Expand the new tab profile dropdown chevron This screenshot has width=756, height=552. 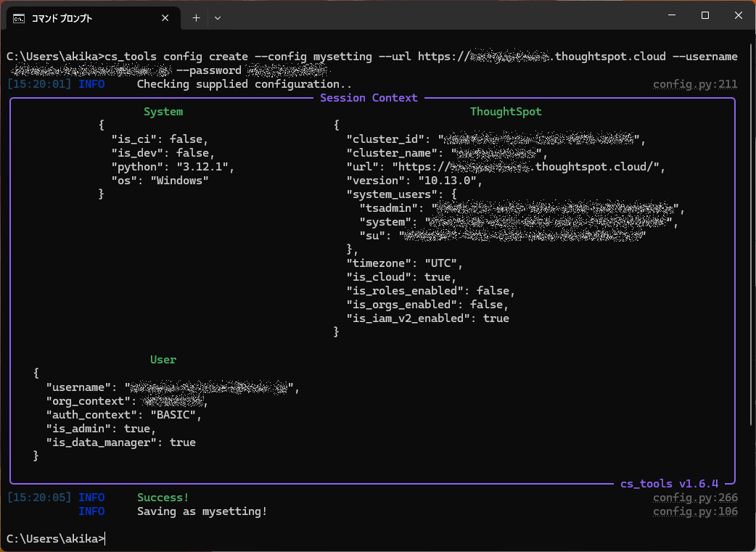pyautogui.click(x=218, y=18)
